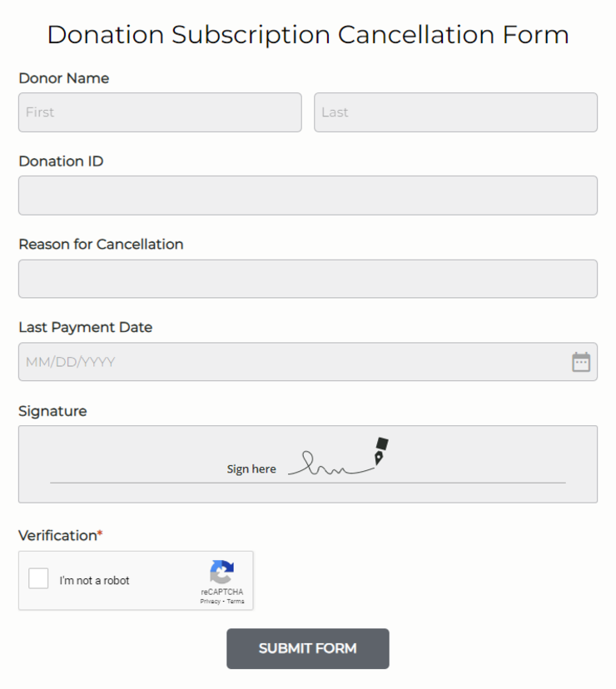Click the Last name input field

pyautogui.click(x=455, y=112)
